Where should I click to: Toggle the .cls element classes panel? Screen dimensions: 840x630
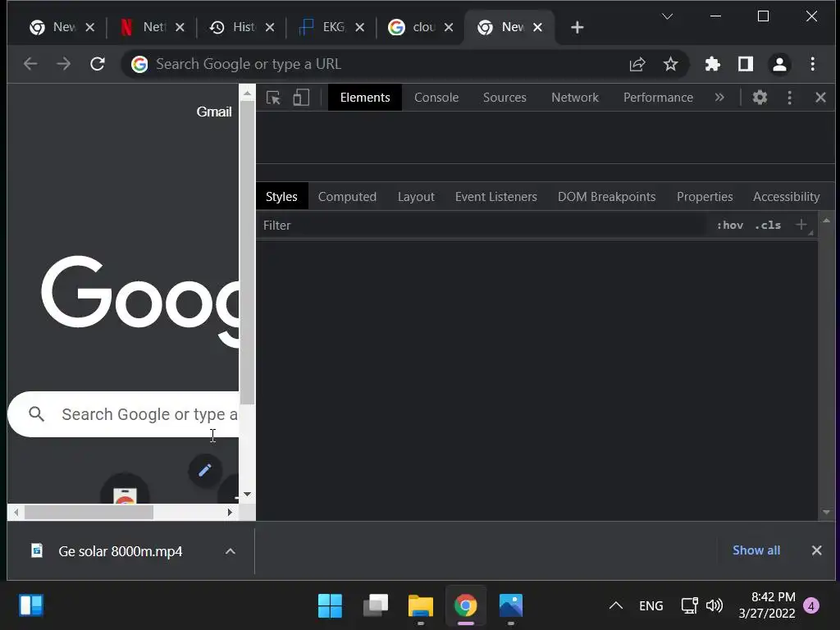click(x=767, y=225)
